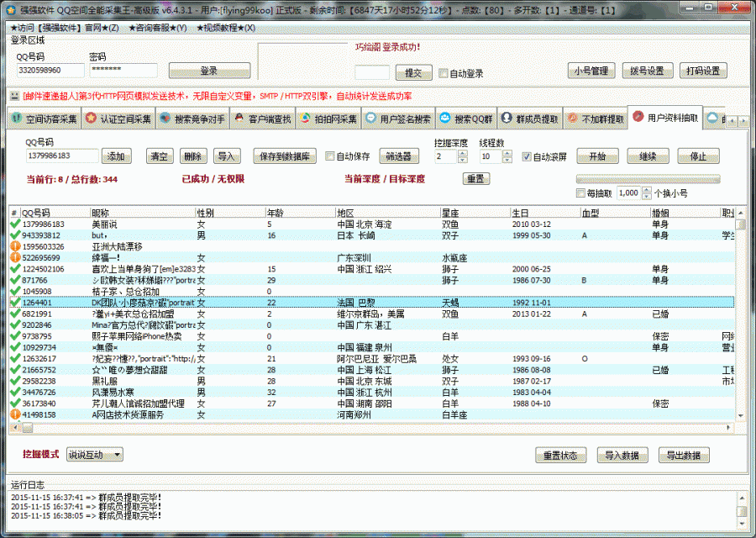Image resolution: width=756 pixels, height=538 pixels.
Task: Open 打码设置
Action: pos(703,71)
